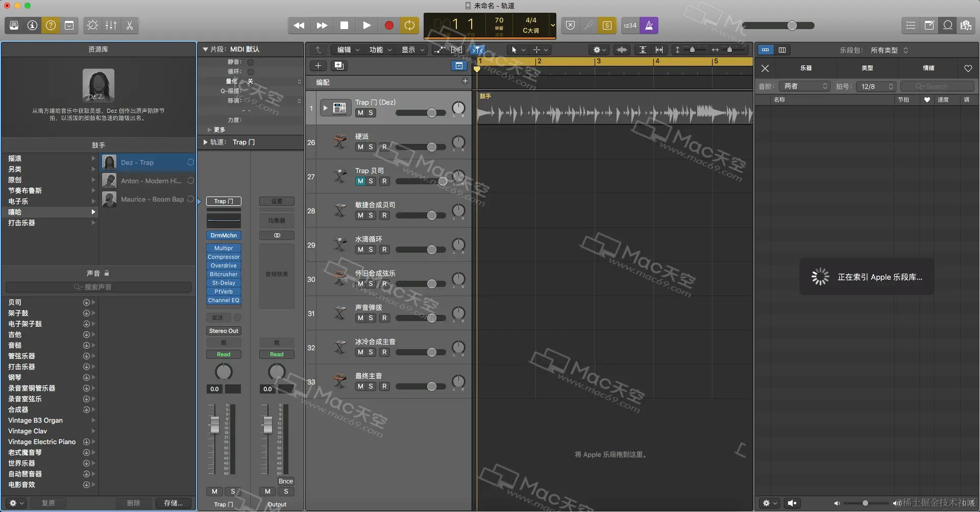The width and height of the screenshot is (980, 512).
Task: Select the 情绪 tab in loop browser
Action: [928, 68]
